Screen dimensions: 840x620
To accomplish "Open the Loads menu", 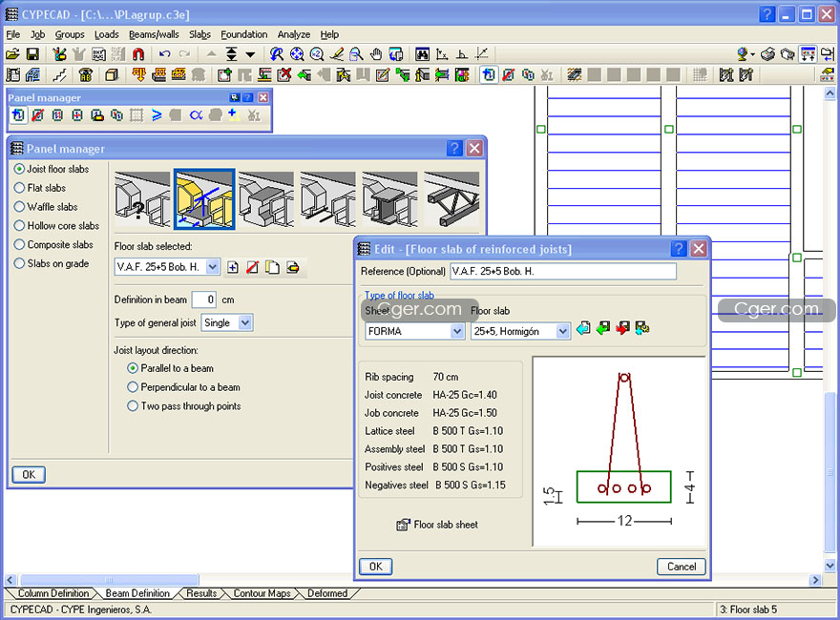I will (x=107, y=34).
